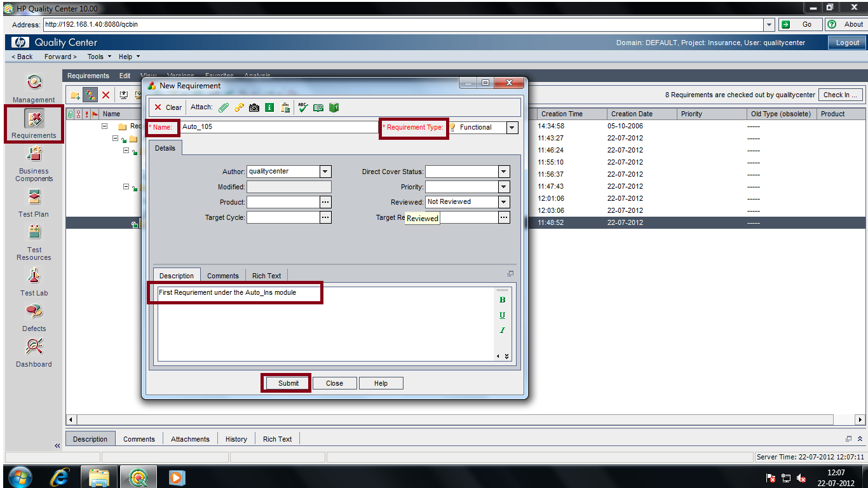The height and width of the screenshot is (488, 868).
Task: Open the Defects module
Action: click(x=34, y=318)
